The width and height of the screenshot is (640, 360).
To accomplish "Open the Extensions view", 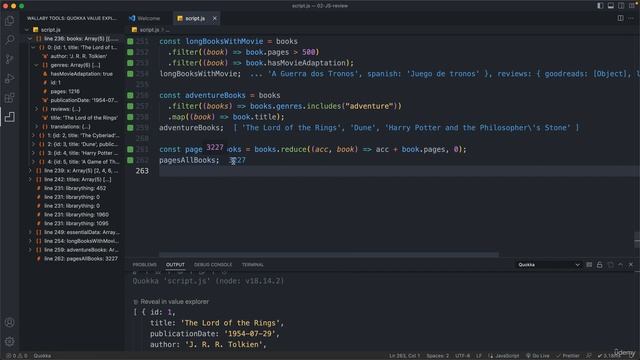I will (9, 98).
